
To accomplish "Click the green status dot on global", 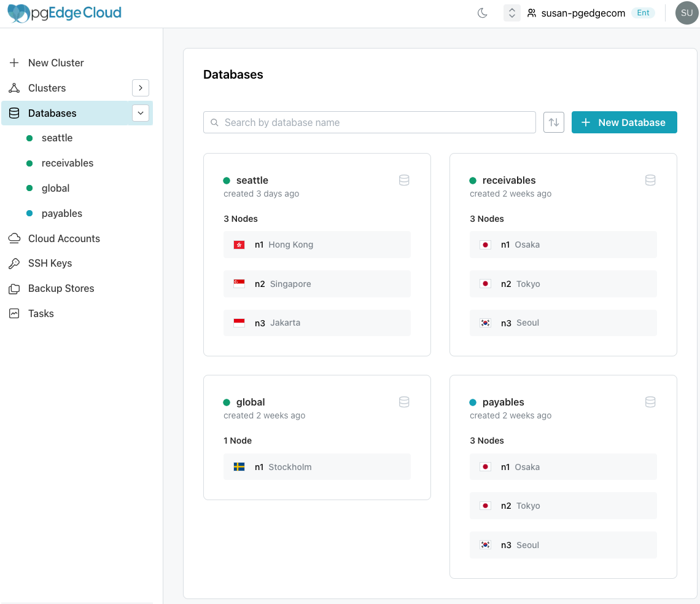I will [227, 402].
